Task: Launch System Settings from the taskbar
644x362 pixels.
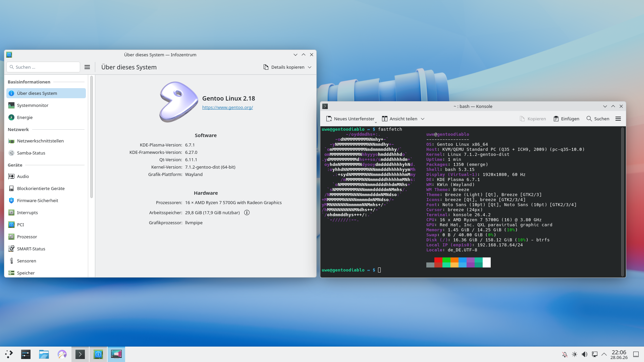Action: [26, 354]
